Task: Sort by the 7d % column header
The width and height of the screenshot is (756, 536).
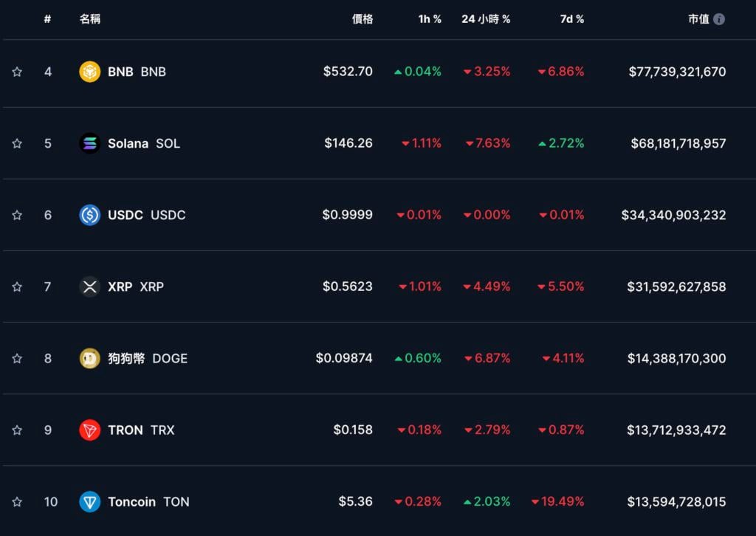Action: click(x=571, y=19)
